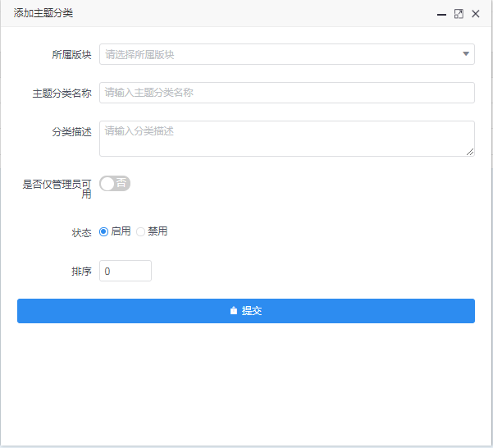Click the 排序 number field
This screenshot has height=448, width=493.
pos(126,271)
